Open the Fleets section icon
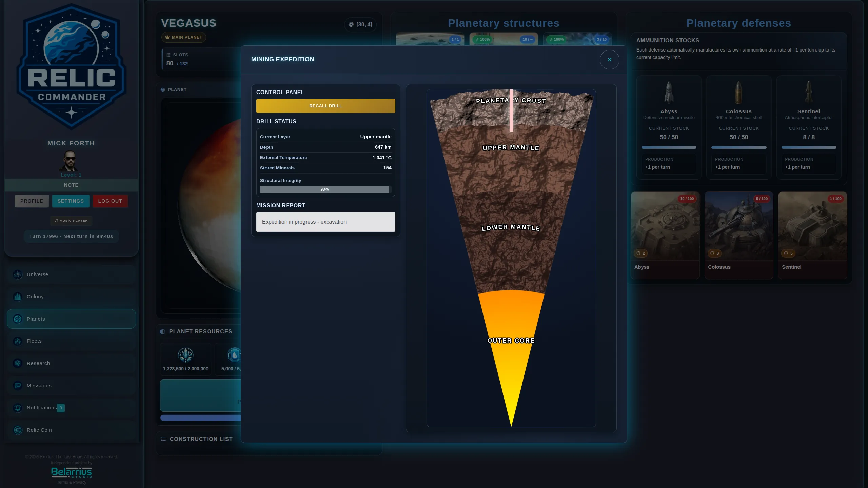Screen dimensions: 868x488 click(x=18, y=341)
